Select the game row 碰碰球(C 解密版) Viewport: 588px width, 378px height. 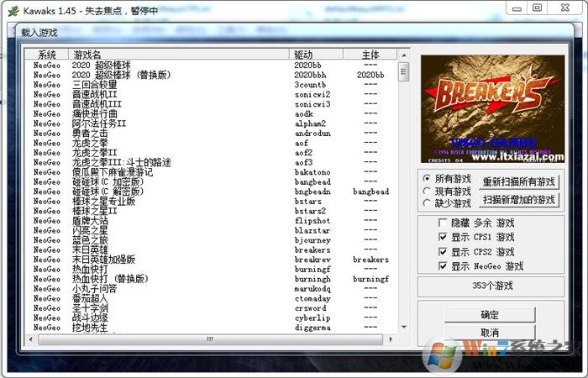tap(210, 192)
